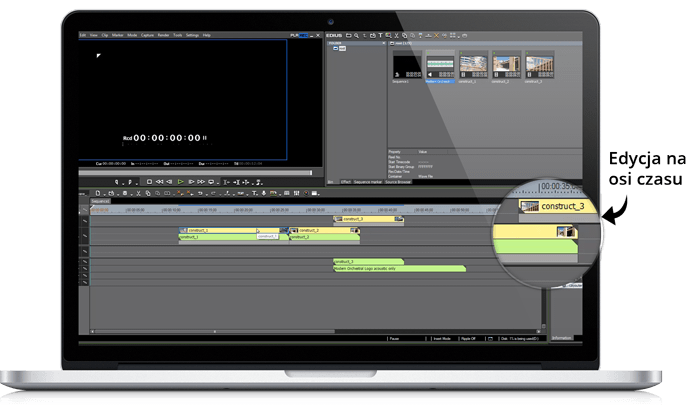Click the construct_2 video clip on the timeline
This screenshot has width=695, height=410.
point(314,229)
